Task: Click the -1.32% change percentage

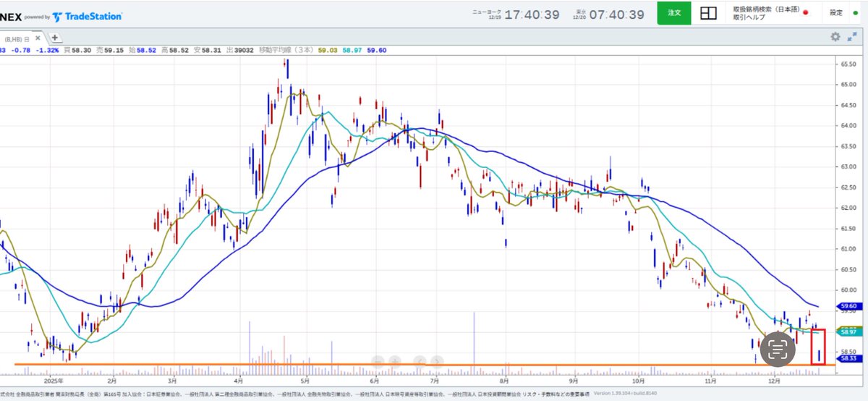Action: click(48, 50)
